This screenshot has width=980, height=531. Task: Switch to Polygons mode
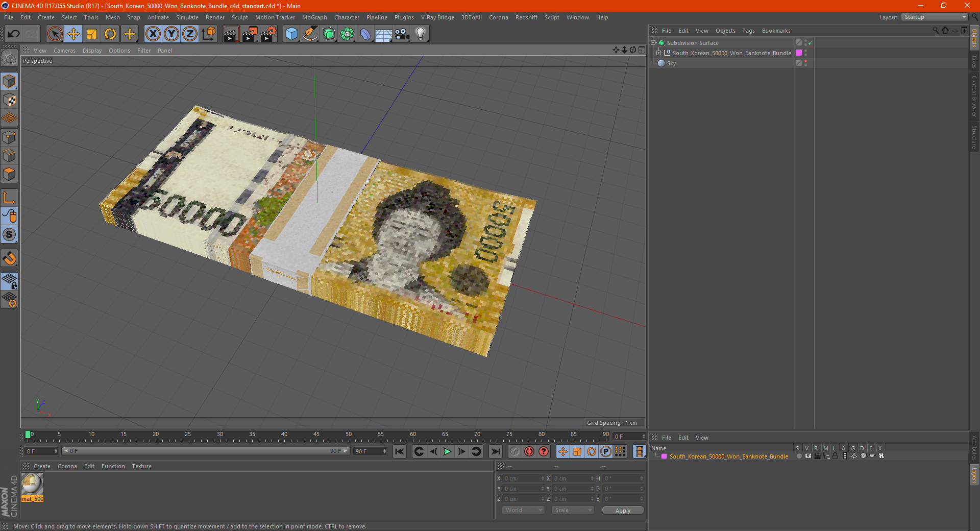(9, 174)
